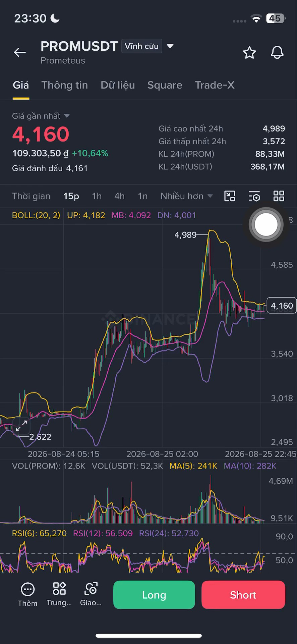The image size is (297, 644).
Task: Switch to the Square tab
Action: (165, 85)
